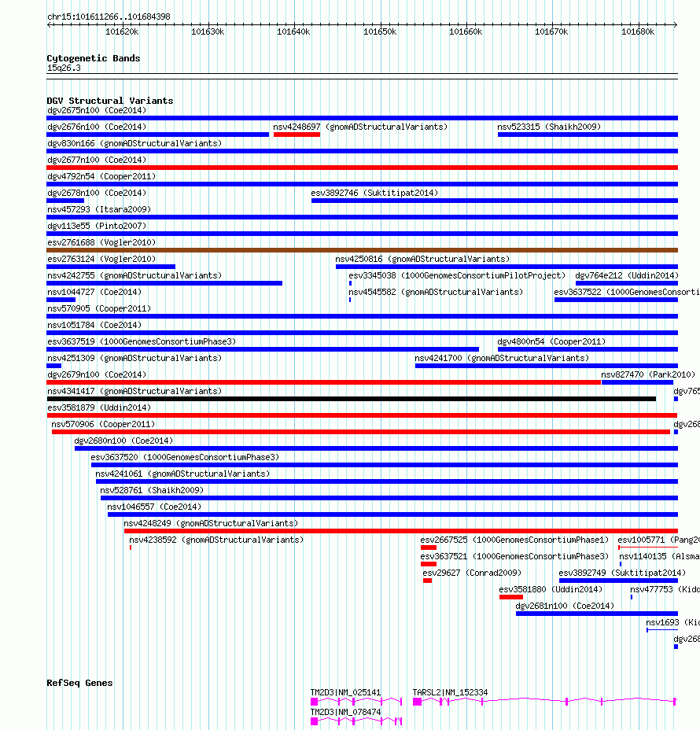
Task: Open esv3345038 1000Genomes pilot variant
Action: click(457, 275)
